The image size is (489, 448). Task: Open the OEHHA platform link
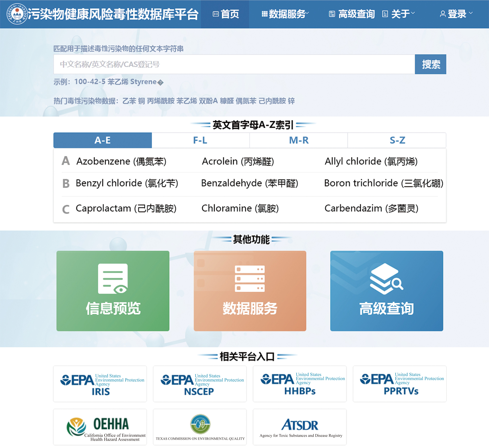point(100,427)
